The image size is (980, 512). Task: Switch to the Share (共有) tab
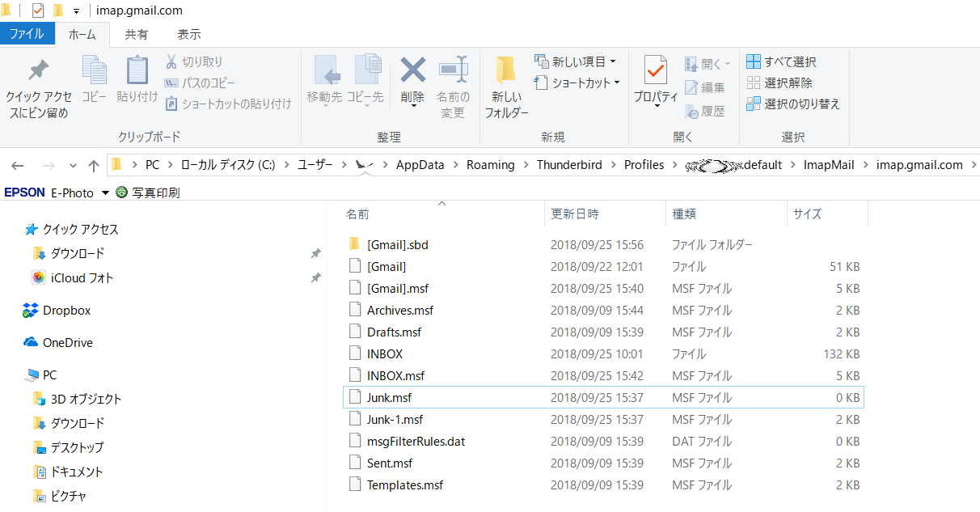(x=137, y=34)
